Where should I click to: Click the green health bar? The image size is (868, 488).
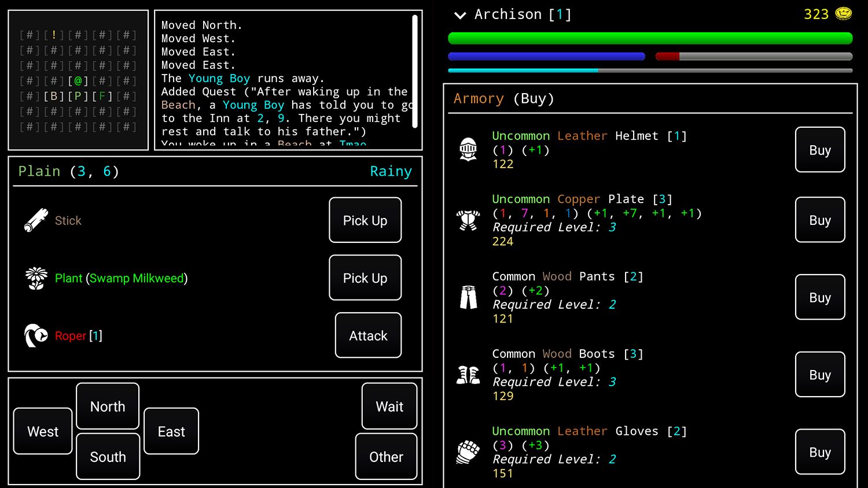pos(649,38)
